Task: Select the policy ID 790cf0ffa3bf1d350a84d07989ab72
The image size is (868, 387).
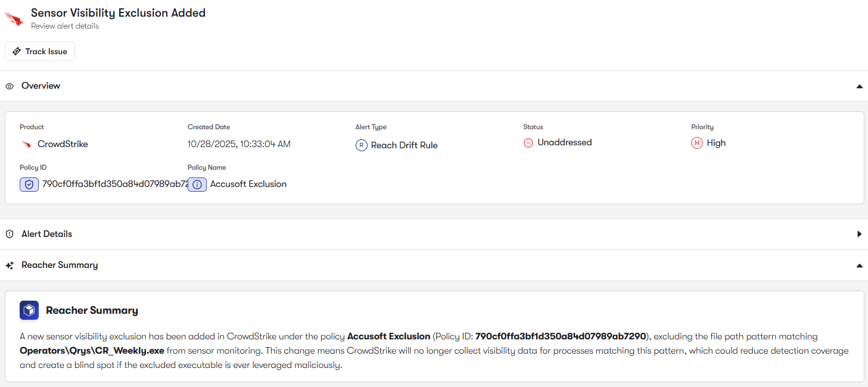Action: pyautogui.click(x=116, y=184)
